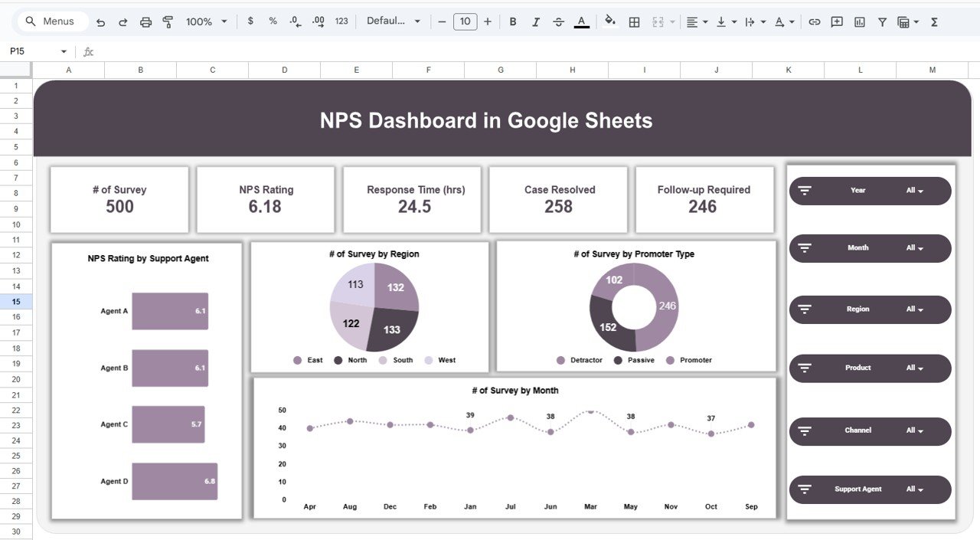The height and width of the screenshot is (540, 980).
Task: Click the Name Box showing P15
Action: tap(31, 51)
